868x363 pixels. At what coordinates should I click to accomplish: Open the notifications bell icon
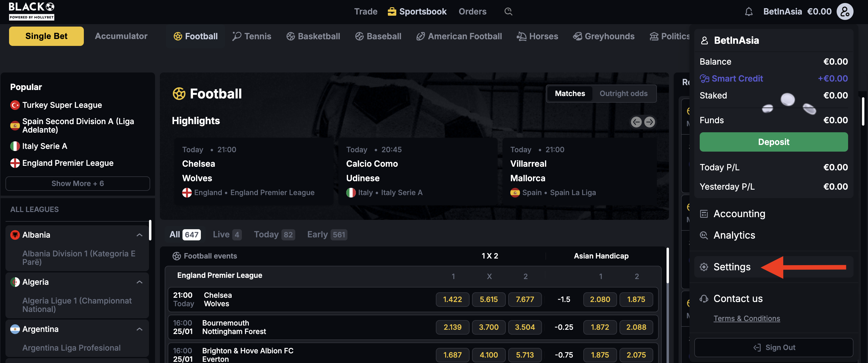pyautogui.click(x=748, y=12)
